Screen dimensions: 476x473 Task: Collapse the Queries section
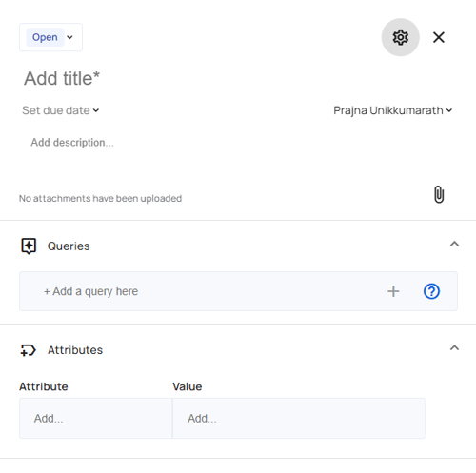pyautogui.click(x=454, y=244)
